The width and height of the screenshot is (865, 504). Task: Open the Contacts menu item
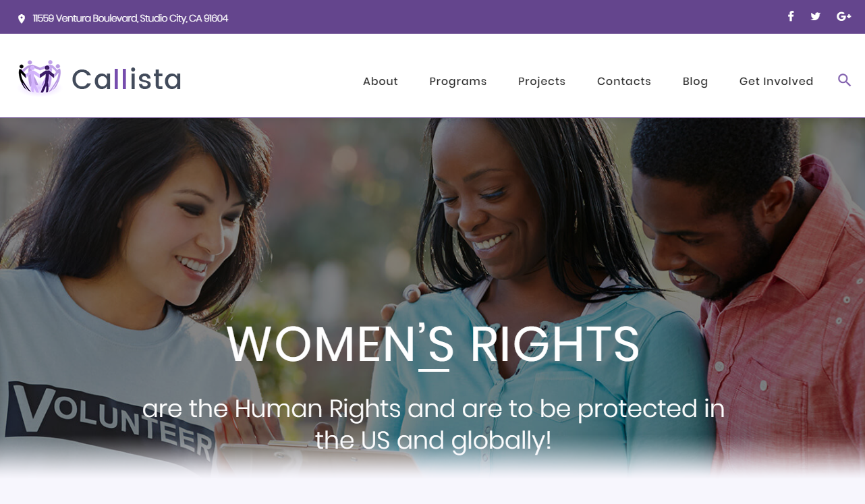tap(624, 81)
